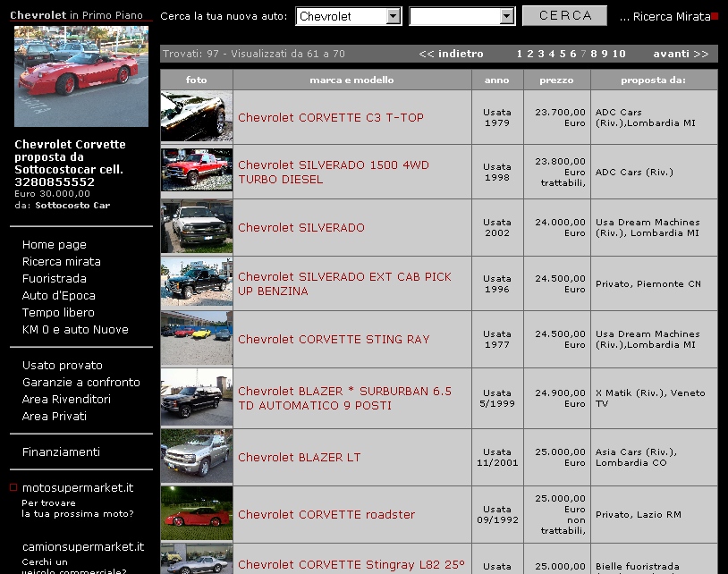Click the Sottocosto Car seller link
The height and width of the screenshot is (574, 728).
(72, 205)
